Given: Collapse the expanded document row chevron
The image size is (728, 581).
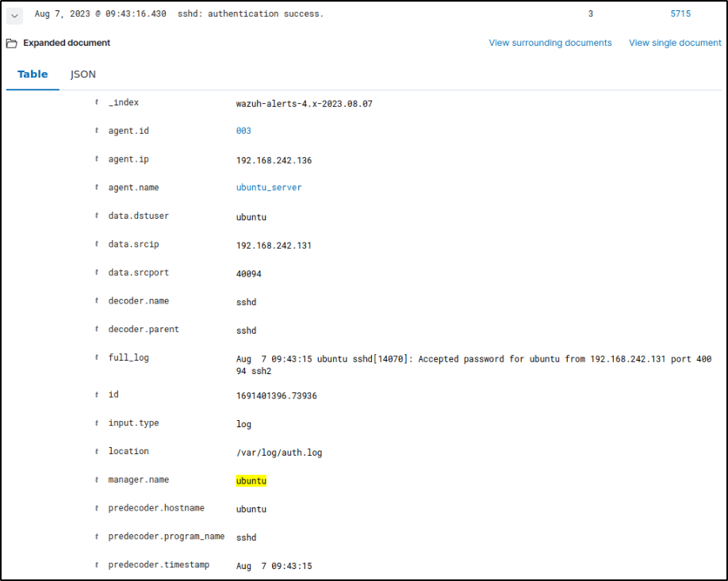Looking at the screenshot, I should pyautogui.click(x=15, y=15).
